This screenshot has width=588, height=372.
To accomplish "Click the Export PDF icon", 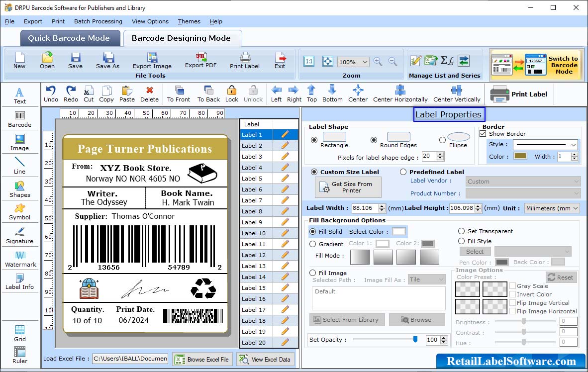I will [x=200, y=60].
